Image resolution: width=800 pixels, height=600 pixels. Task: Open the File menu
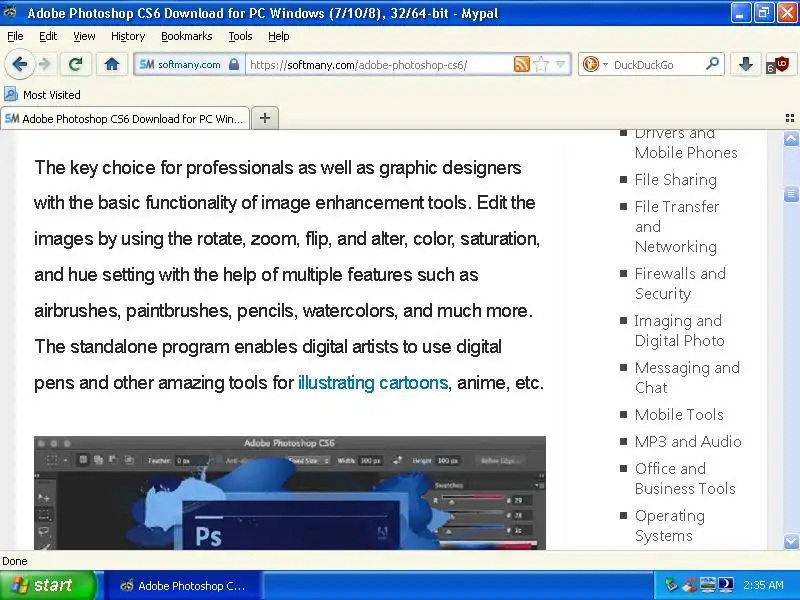point(15,36)
